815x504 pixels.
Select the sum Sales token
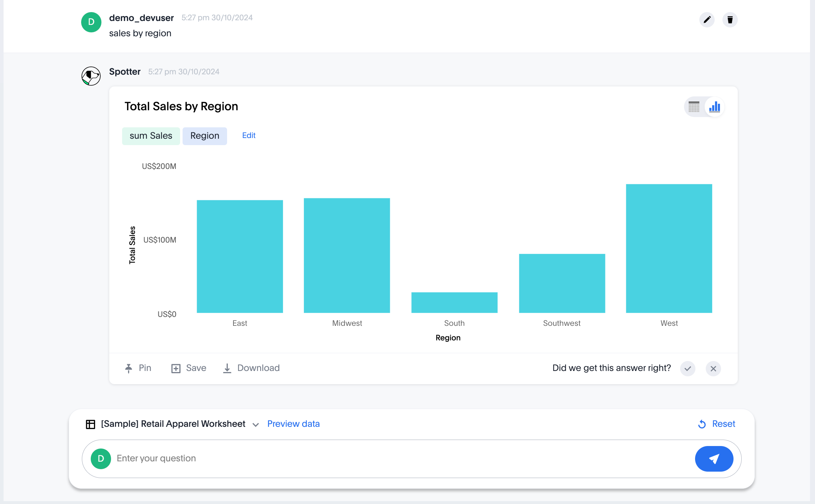coord(151,136)
